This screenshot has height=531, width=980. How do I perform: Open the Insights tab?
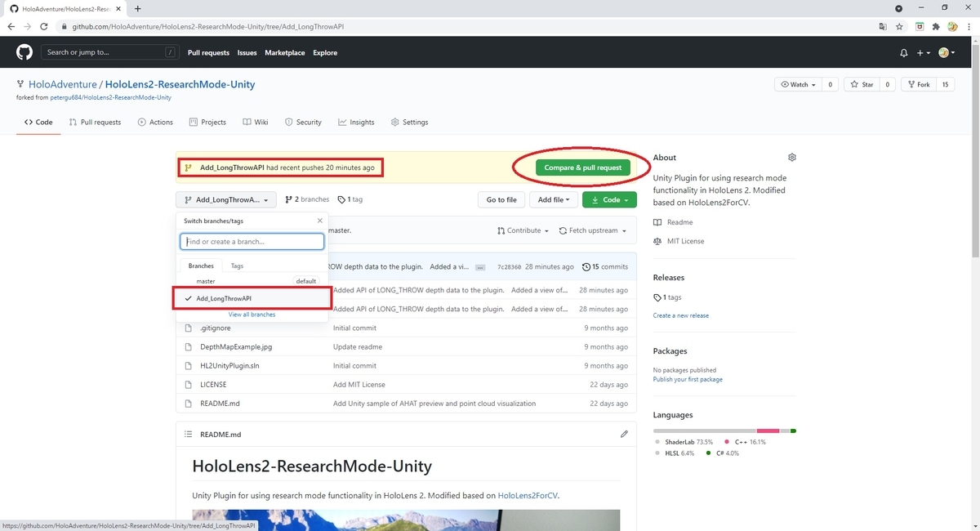click(356, 122)
